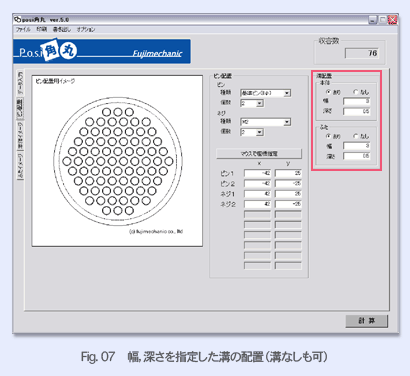Switch to the 本体イメージ vertical tab
This screenshot has height=376, width=410.
click(x=20, y=135)
